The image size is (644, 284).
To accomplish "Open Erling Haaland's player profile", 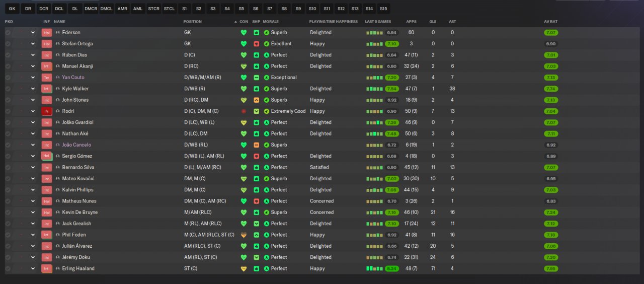I will (79, 269).
